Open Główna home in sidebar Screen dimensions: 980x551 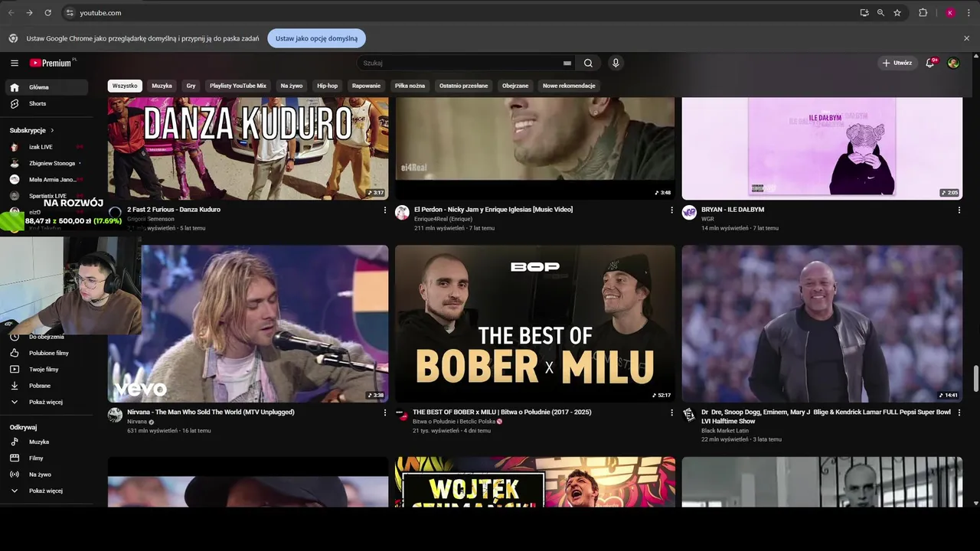click(x=48, y=87)
